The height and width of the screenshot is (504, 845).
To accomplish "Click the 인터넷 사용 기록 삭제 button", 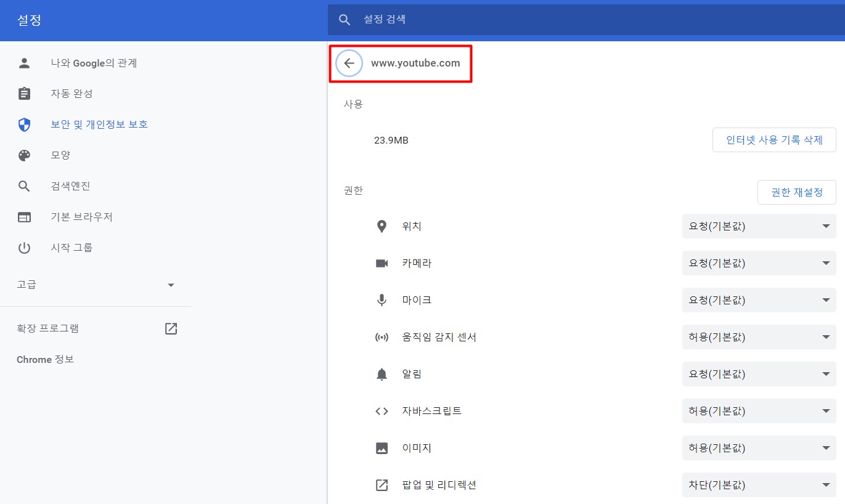I will coord(774,140).
